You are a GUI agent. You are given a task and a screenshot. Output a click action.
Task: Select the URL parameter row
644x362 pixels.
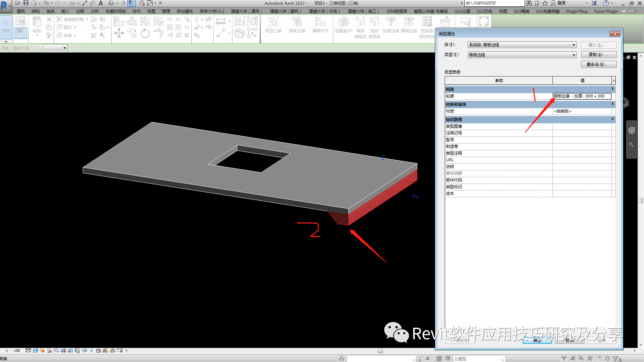[x=530, y=160]
